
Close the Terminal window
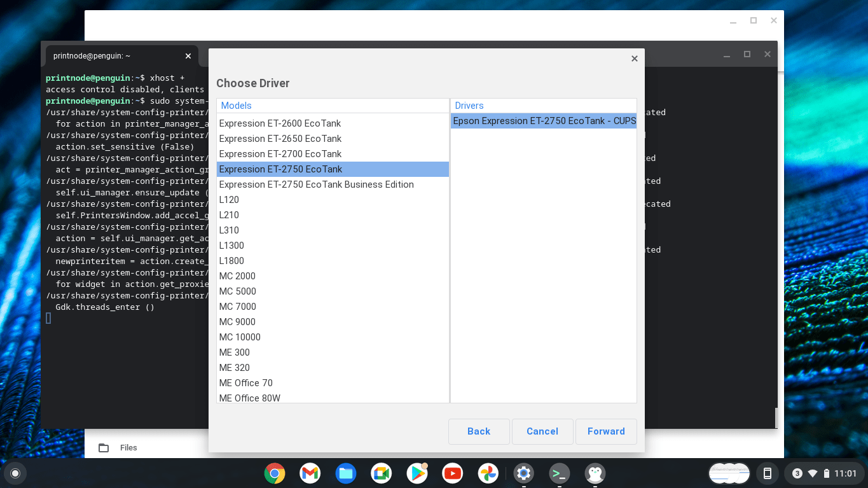point(768,54)
